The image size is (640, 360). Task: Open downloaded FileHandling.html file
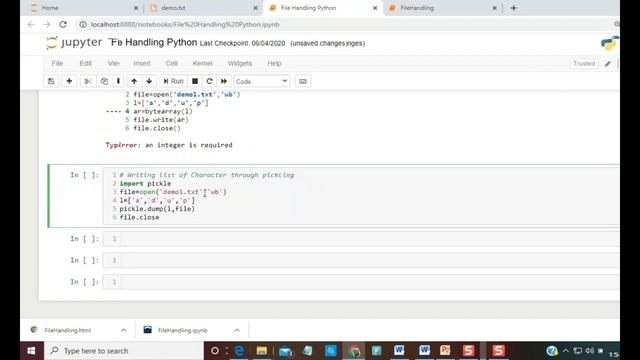click(x=68, y=330)
